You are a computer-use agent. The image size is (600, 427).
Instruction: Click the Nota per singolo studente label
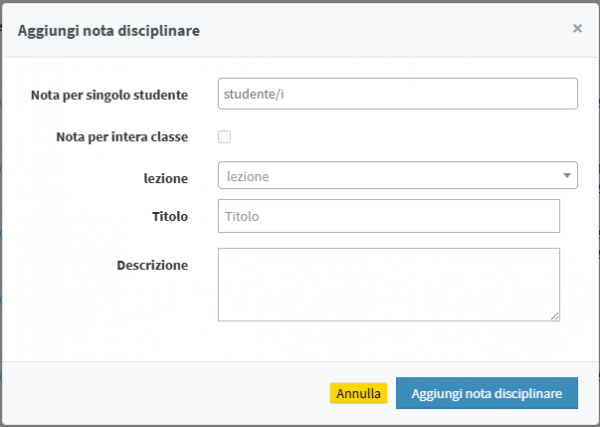[109, 95]
